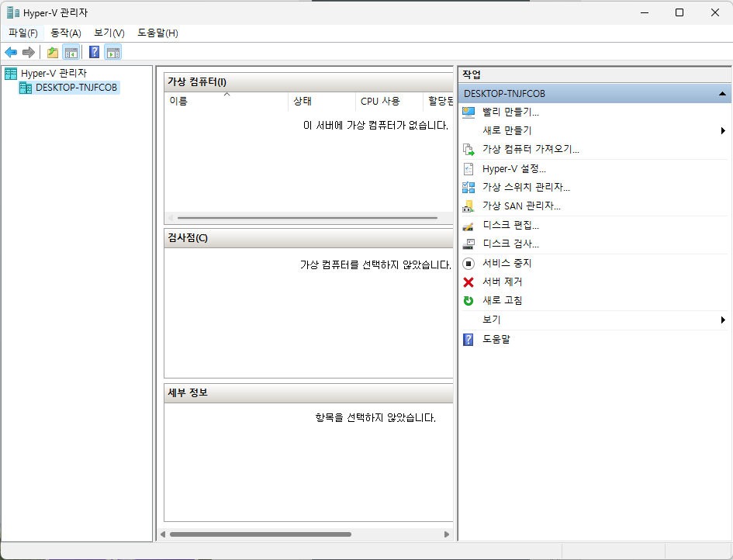Expand the 보기 submenu arrow in Actions
The width and height of the screenshot is (733, 560).
click(x=723, y=320)
